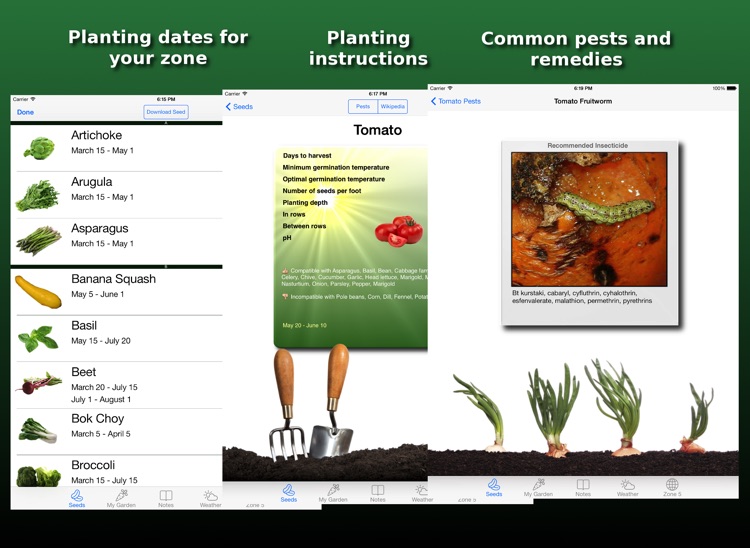Tap the artichoke thumbnail image
750x548 pixels.
point(39,148)
